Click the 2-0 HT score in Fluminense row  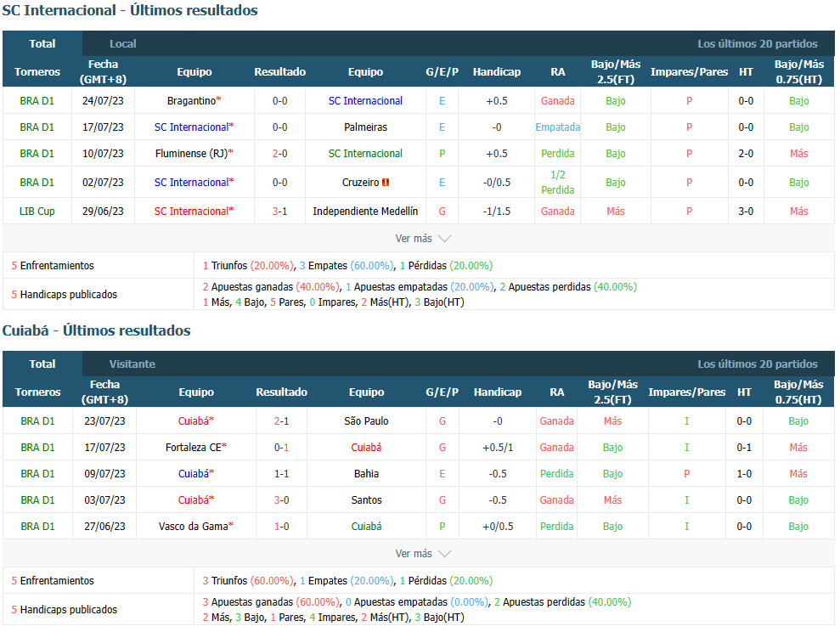[746, 154]
